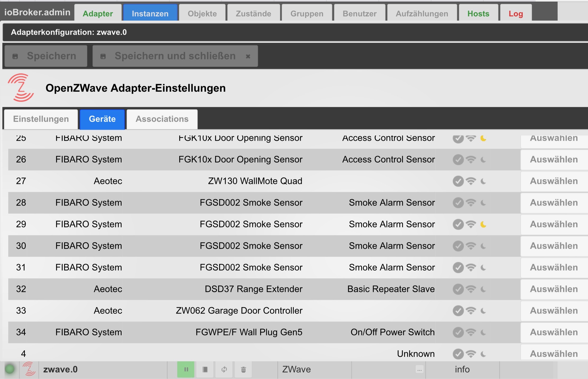Click the ellipsis button next to ZWave
The width and height of the screenshot is (588, 379).
point(419,369)
